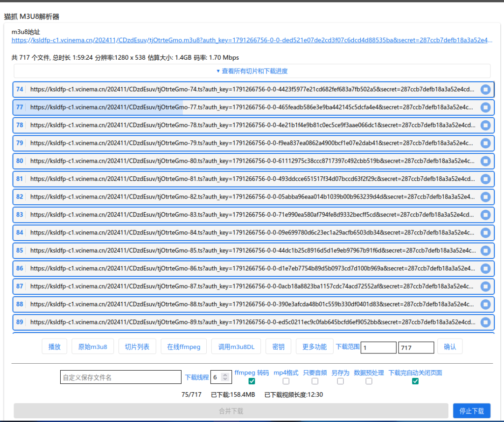Show the 切片列表
The height and width of the screenshot is (422, 504).
[137, 346]
